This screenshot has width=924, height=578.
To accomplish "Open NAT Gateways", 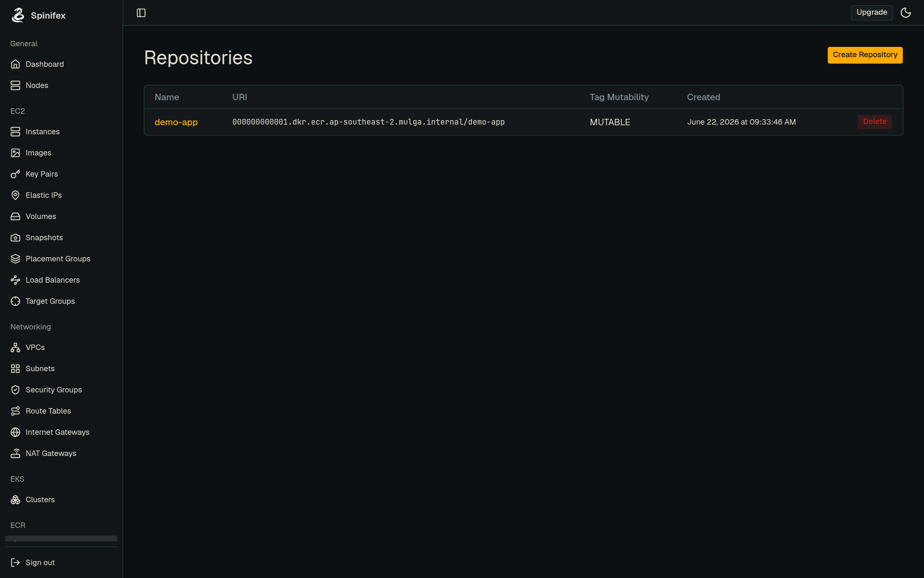I will [x=61, y=453].
